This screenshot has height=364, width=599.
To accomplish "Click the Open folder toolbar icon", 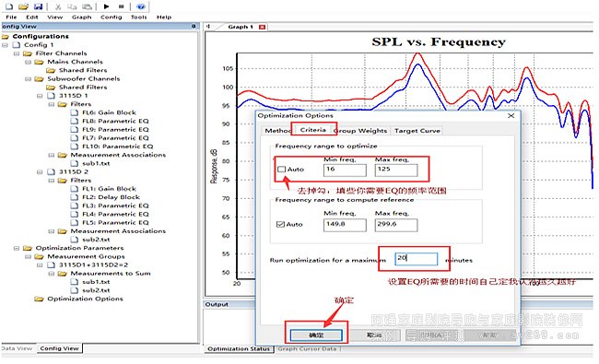I will (x=23, y=6).
